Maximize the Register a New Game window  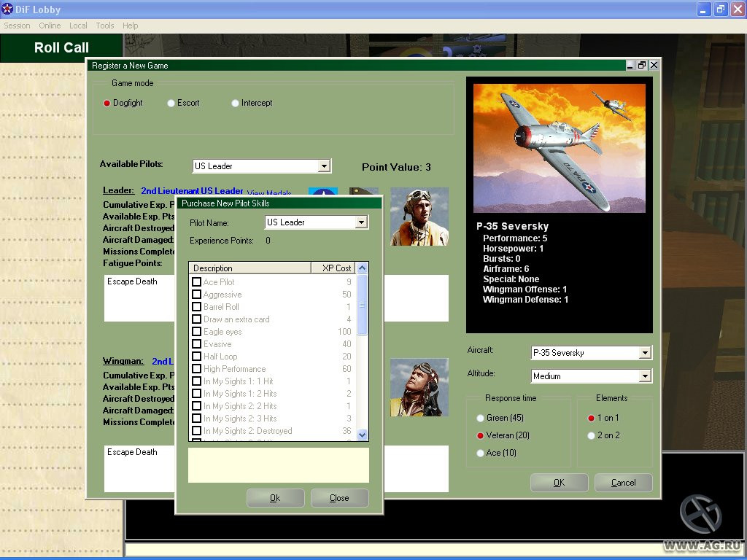tap(642, 65)
